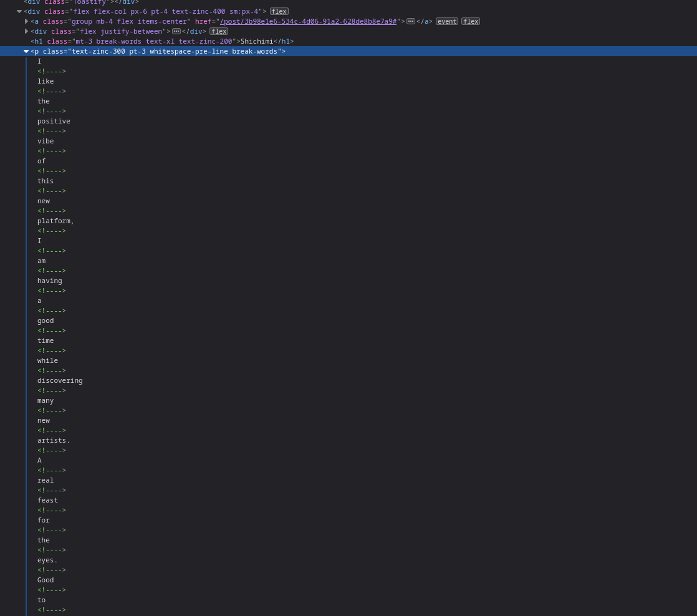Click the "feast" text node
Screen dimensions: 697x616
point(47,500)
